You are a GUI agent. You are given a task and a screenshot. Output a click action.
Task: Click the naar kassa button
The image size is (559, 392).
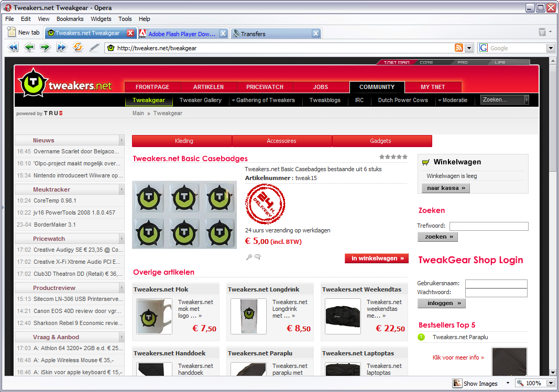coord(446,188)
